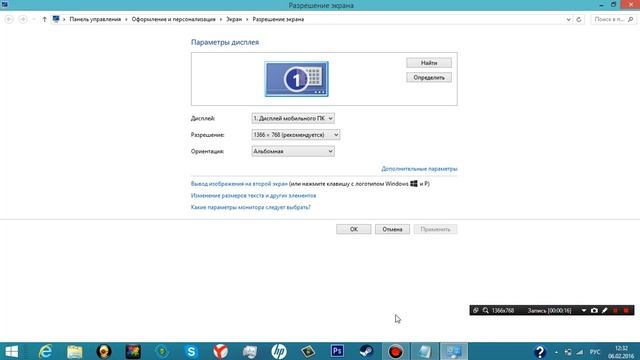Open Steam from the taskbar
640x360 pixels.
point(366,351)
